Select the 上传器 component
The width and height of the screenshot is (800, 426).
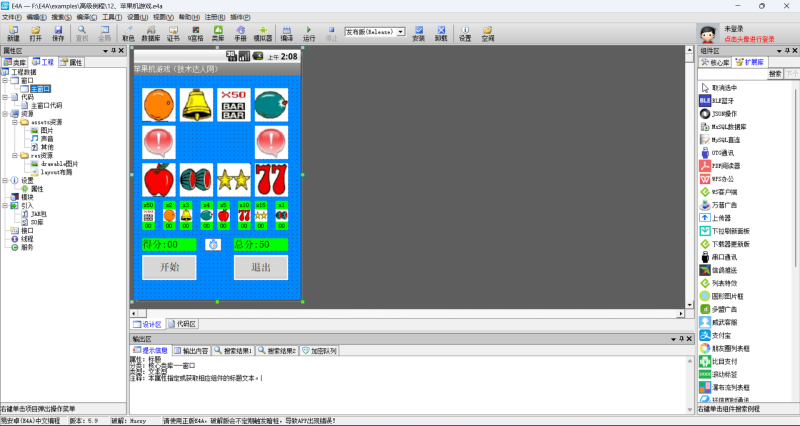coord(715,218)
